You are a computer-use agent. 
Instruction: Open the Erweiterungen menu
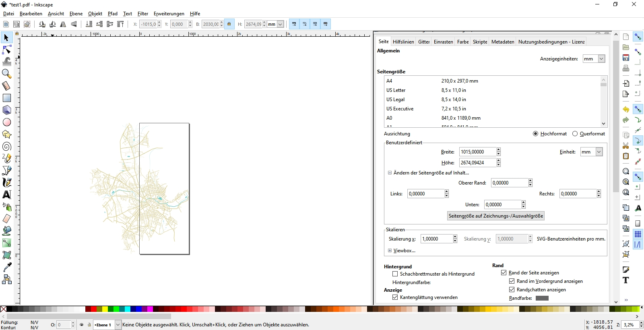click(169, 14)
